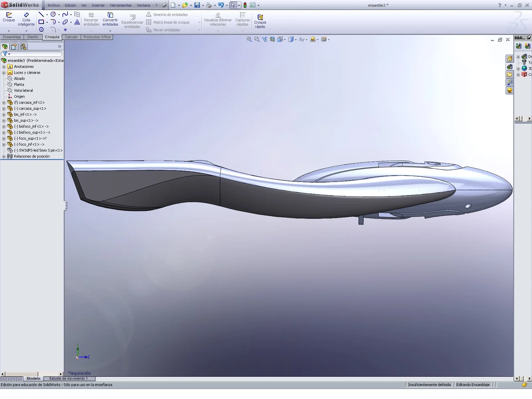The image size is (532, 399).
Task: Select the Planta plane
Action: [19, 84]
